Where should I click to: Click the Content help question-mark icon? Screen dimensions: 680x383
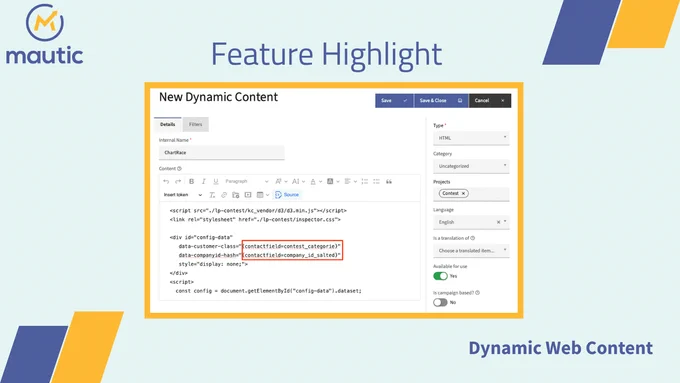coord(179,168)
